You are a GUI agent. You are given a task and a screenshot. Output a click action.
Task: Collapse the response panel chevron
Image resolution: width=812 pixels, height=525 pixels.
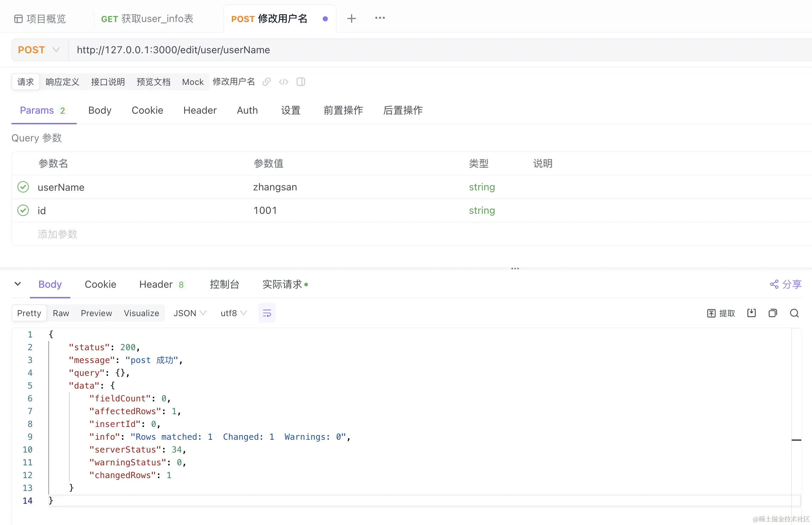click(18, 284)
